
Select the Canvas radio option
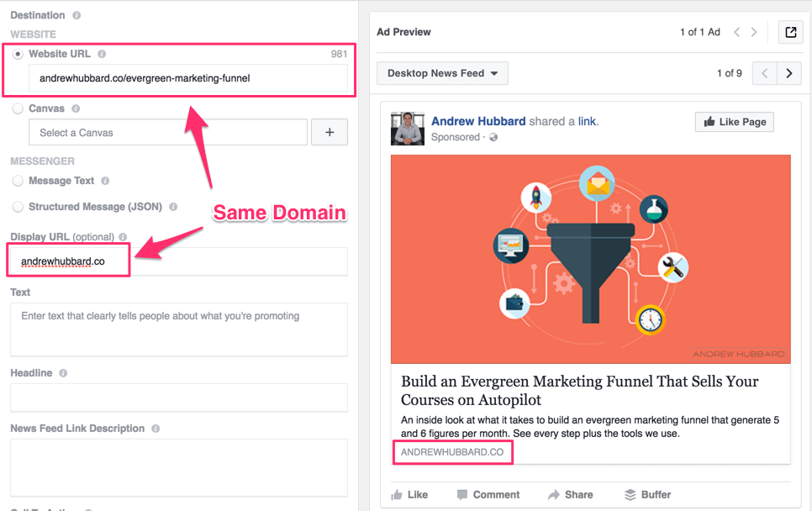tap(18, 108)
